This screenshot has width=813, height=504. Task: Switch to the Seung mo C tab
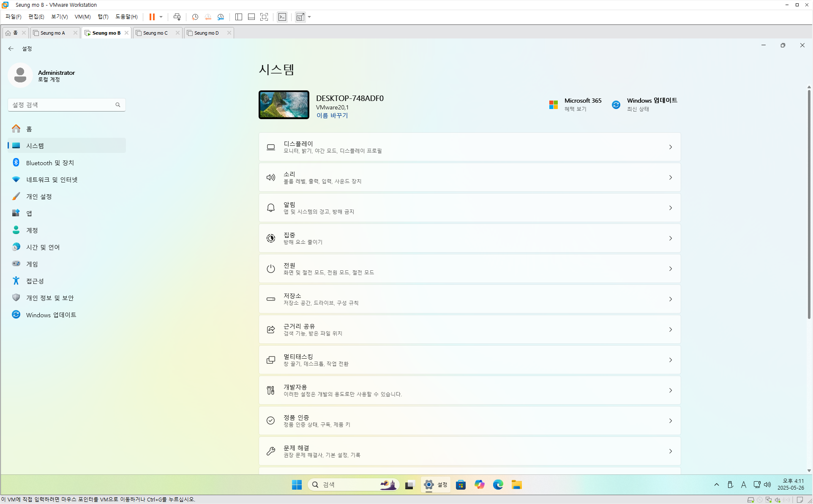pyautogui.click(x=155, y=33)
